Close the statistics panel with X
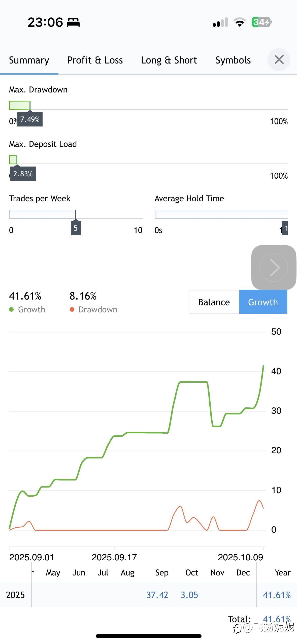The height and width of the screenshot is (644, 297). click(279, 60)
